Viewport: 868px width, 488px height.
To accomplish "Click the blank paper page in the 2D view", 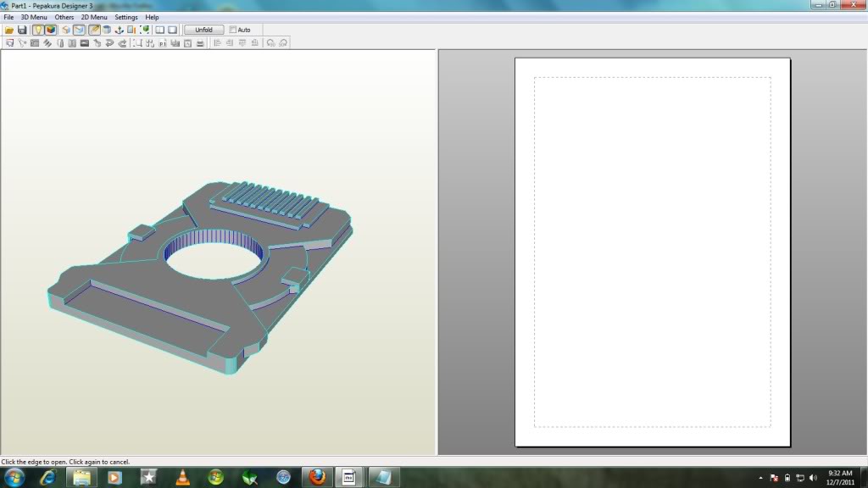I will pos(652,252).
